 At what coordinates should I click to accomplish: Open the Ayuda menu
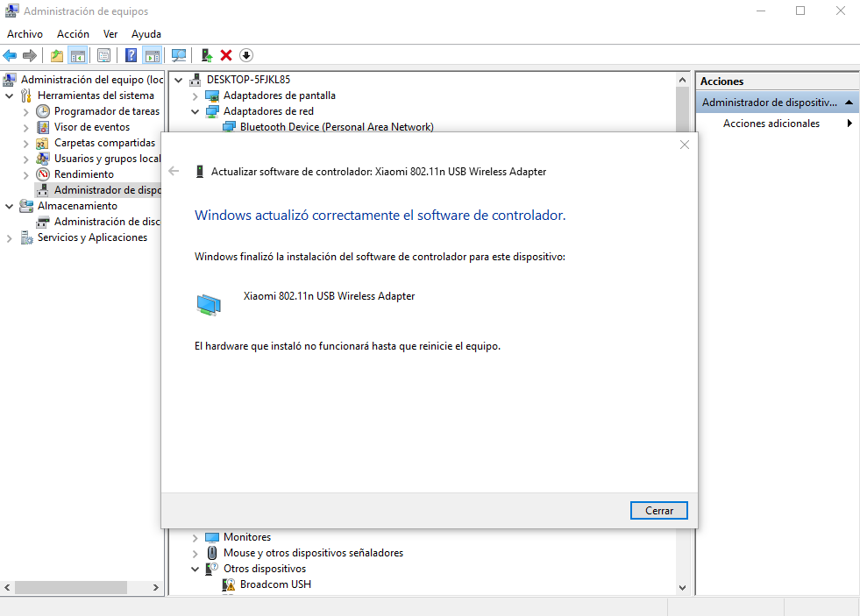(x=146, y=34)
